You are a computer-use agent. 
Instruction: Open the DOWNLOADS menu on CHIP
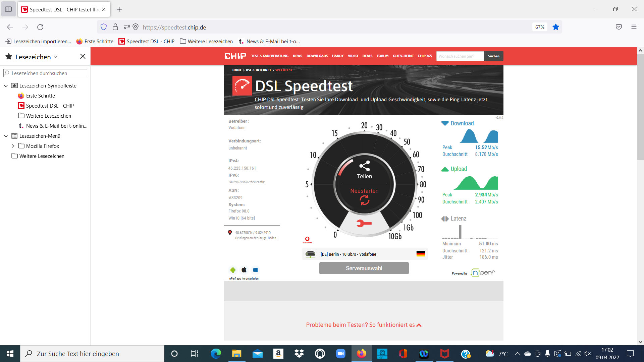click(x=317, y=56)
